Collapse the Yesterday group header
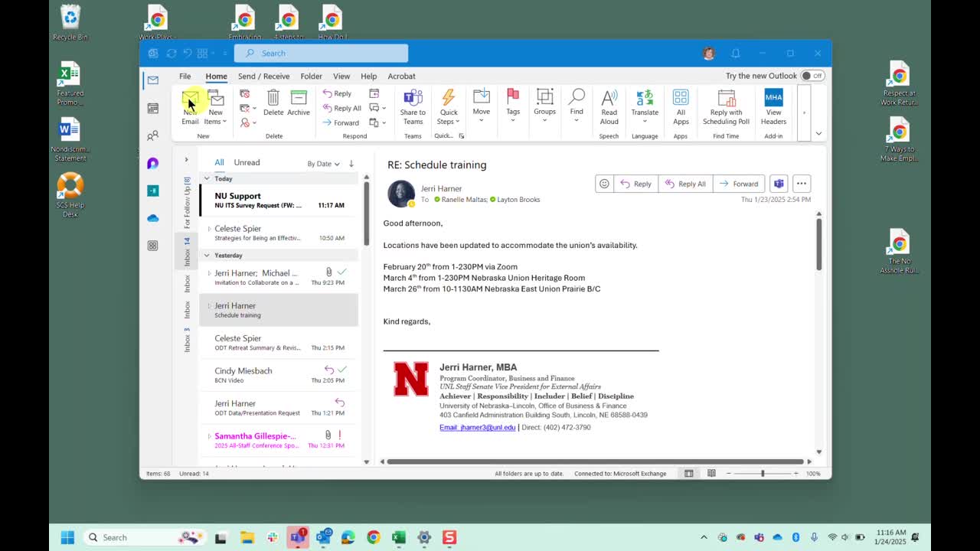This screenshot has width=980, height=551. [x=207, y=256]
